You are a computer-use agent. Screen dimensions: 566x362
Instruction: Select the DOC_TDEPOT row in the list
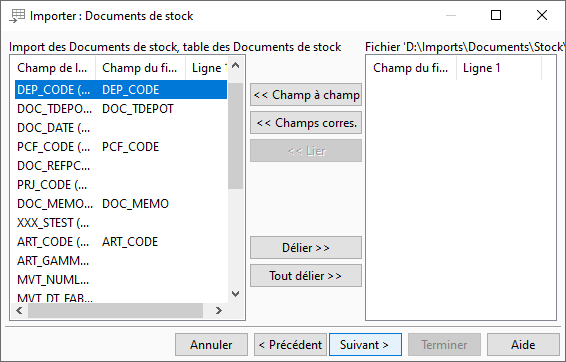pyautogui.click(x=121, y=109)
